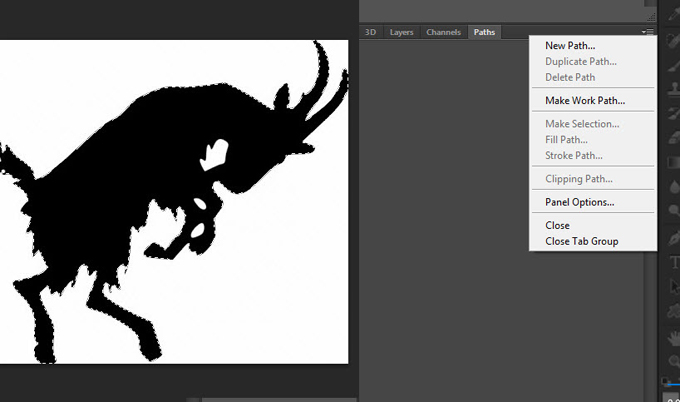This screenshot has height=402, width=680.
Task: Select the Clone Stamp tool
Action: 674,90
